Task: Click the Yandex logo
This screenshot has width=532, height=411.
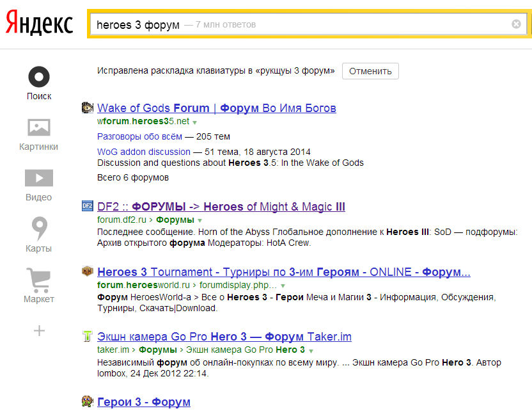Action: coord(40,22)
